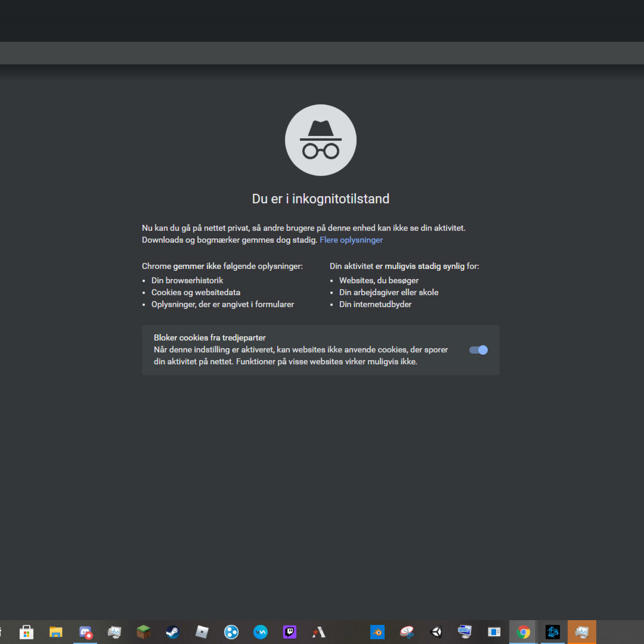The width and height of the screenshot is (644, 644).
Task: Open Unity from the taskbar
Action: 436,632
